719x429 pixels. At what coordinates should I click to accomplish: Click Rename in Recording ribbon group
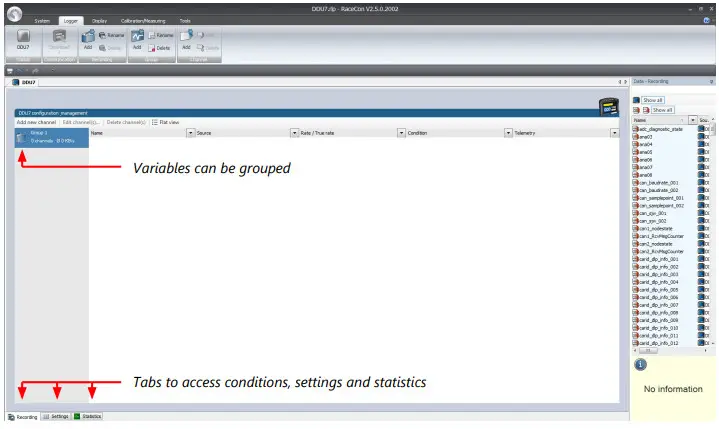111,35
